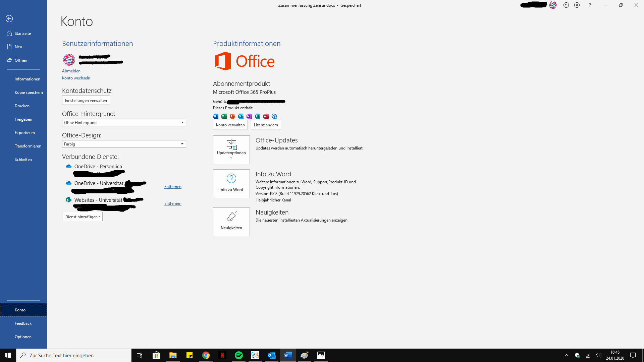Open Help with the question mark icon
This screenshot has height=362, width=644.
(x=590, y=5)
